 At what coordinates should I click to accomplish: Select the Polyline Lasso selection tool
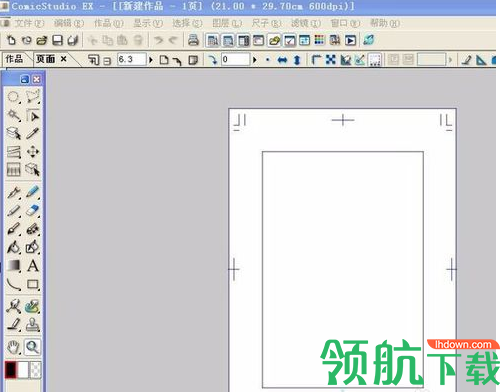[x=33, y=97]
